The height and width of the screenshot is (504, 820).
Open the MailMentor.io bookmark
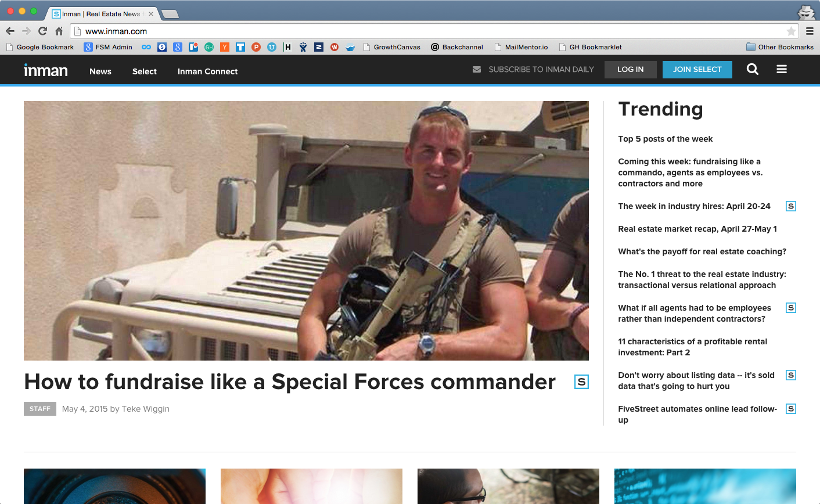(x=521, y=47)
